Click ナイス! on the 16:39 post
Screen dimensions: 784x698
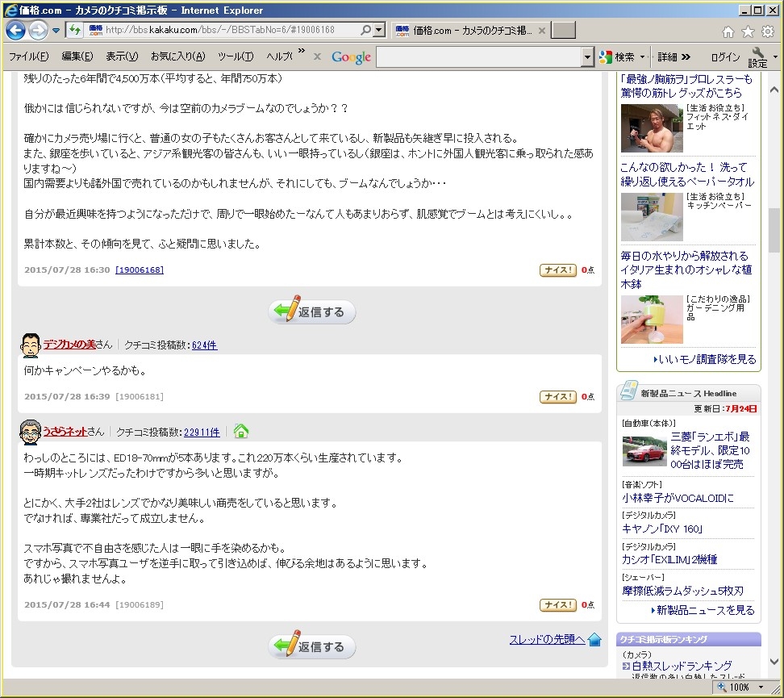point(558,397)
